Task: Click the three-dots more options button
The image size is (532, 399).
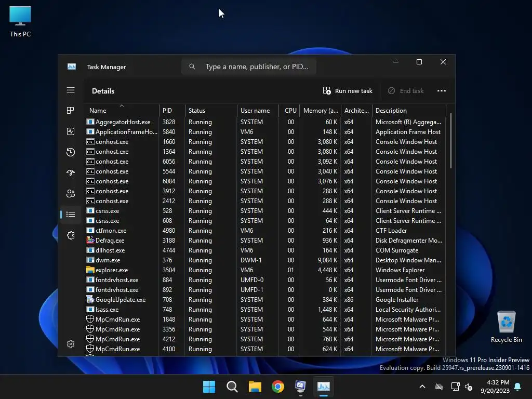Action: 442,90
